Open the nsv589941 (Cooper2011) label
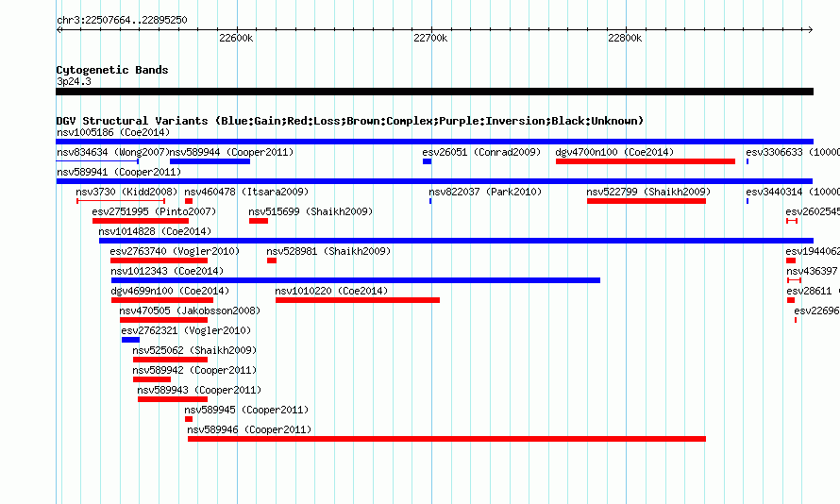This screenshot has width=840, height=504. coord(119,172)
